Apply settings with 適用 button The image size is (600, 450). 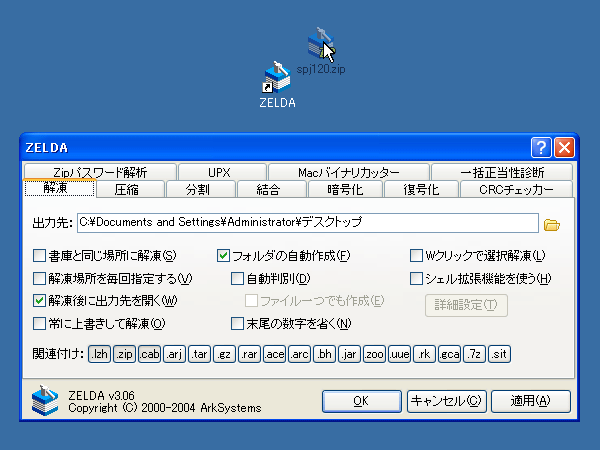[x=530, y=401]
